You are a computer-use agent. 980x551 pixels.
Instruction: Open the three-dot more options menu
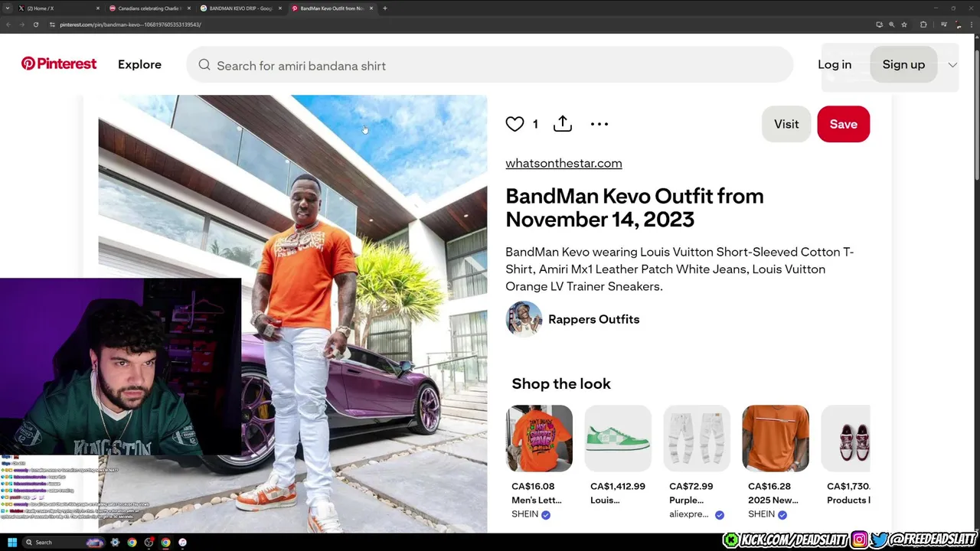(599, 124)
